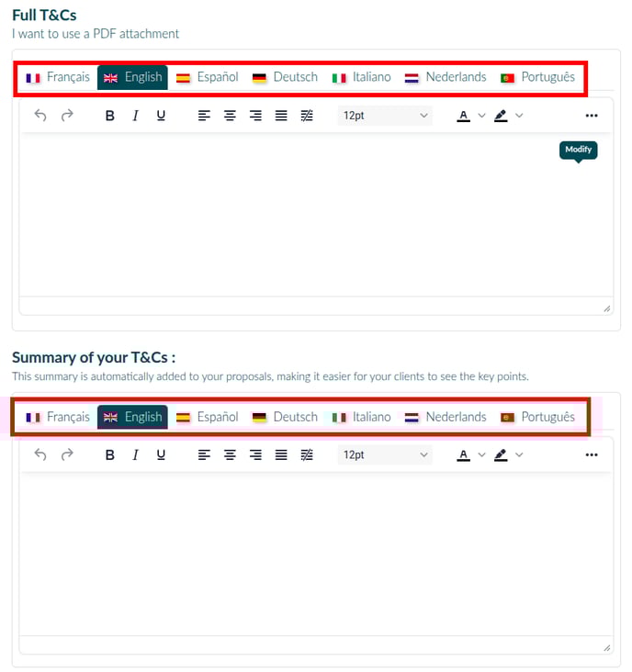The height and width of the screenshot is (672, 632).
Task: Toggle bold in Full T&Cs editor
Action: coord(109,116)
